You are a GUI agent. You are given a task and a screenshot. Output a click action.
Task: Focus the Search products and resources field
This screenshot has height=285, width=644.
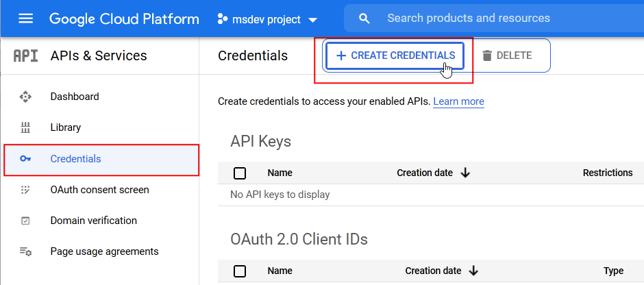tap(493, 18)
